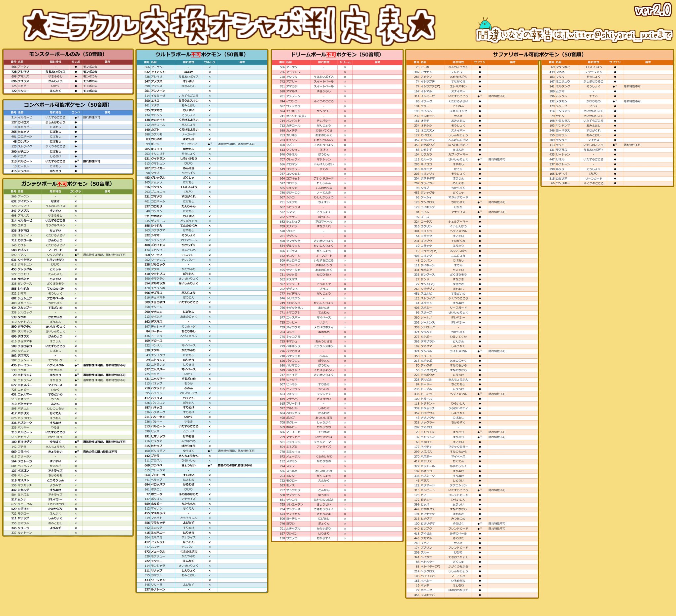Select the サファリボール可能ポケモン table title
The image size is (676, 616).
(538, 54)
